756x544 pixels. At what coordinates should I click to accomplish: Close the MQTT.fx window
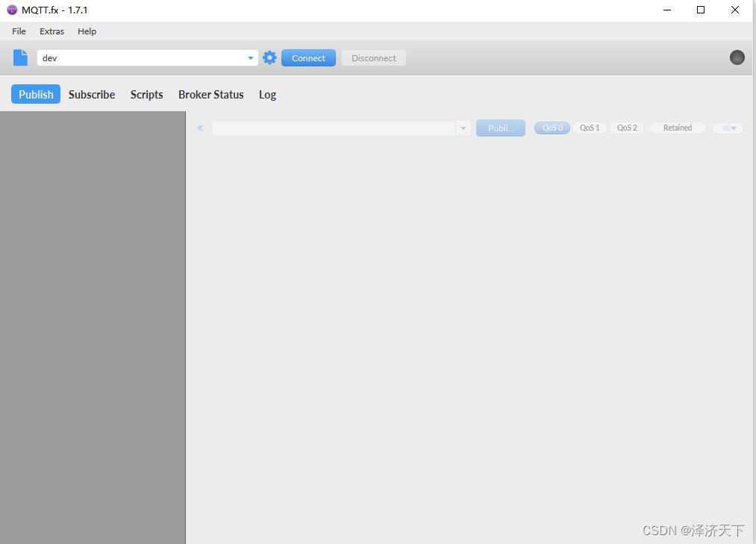735,10
